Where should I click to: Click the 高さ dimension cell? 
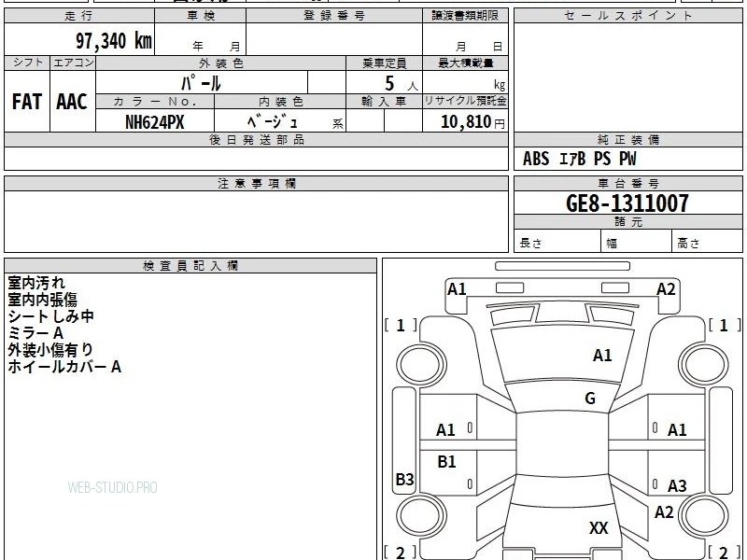[708, 242]
